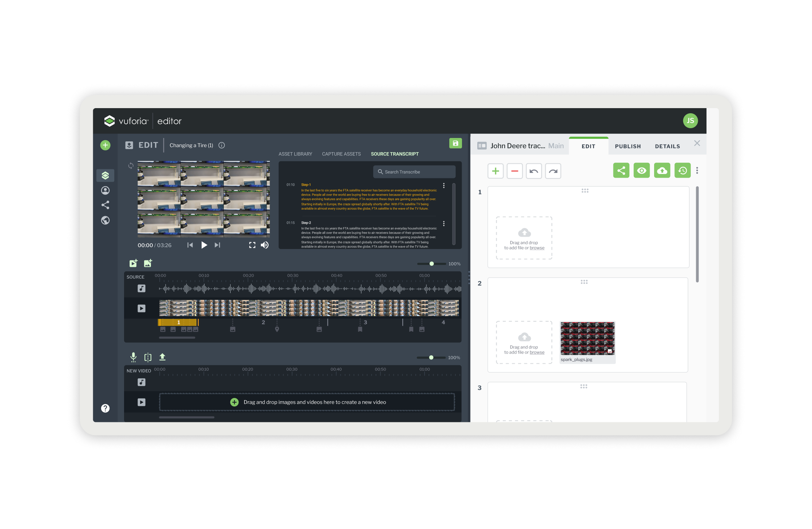This screenshot has width=812, height=529.
Task: Adjust the source timeline zoom slider
Action: point(431,264)
